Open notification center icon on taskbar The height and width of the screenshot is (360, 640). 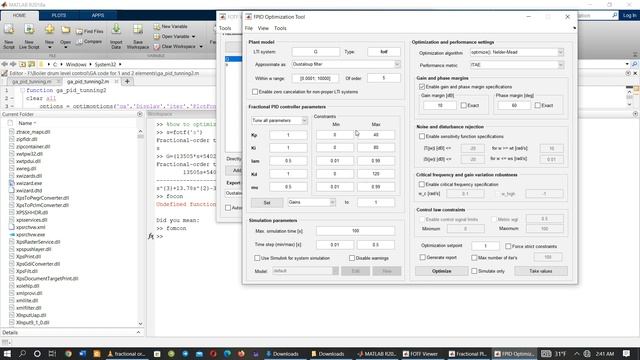pos(627,353)
